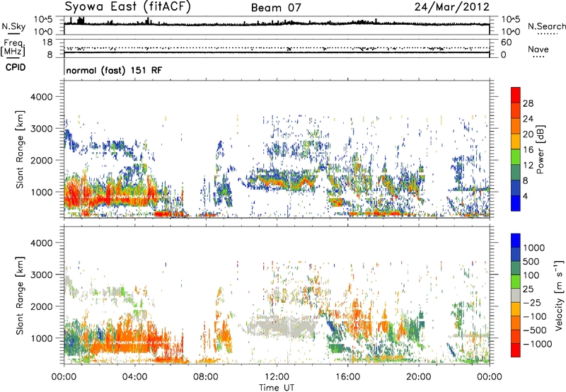This screenshot has height=392, width=566.
Task: Click the 'Slant Range [km]' label of velocity panel
Action: [x=20, y=296]
